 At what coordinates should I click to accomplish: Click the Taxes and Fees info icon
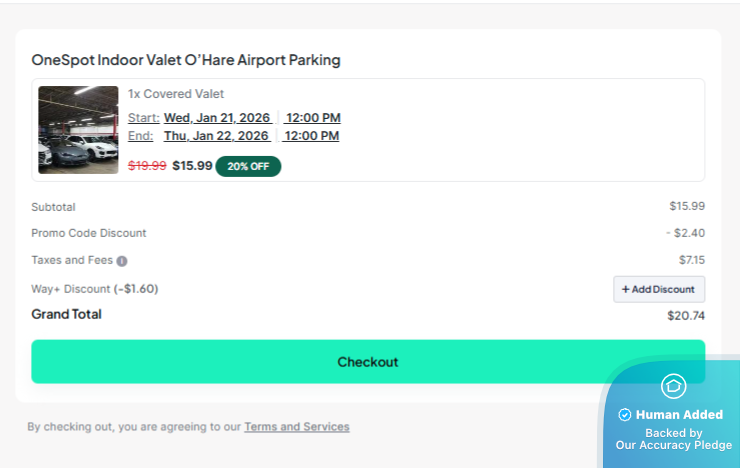[x=122, y=261]
